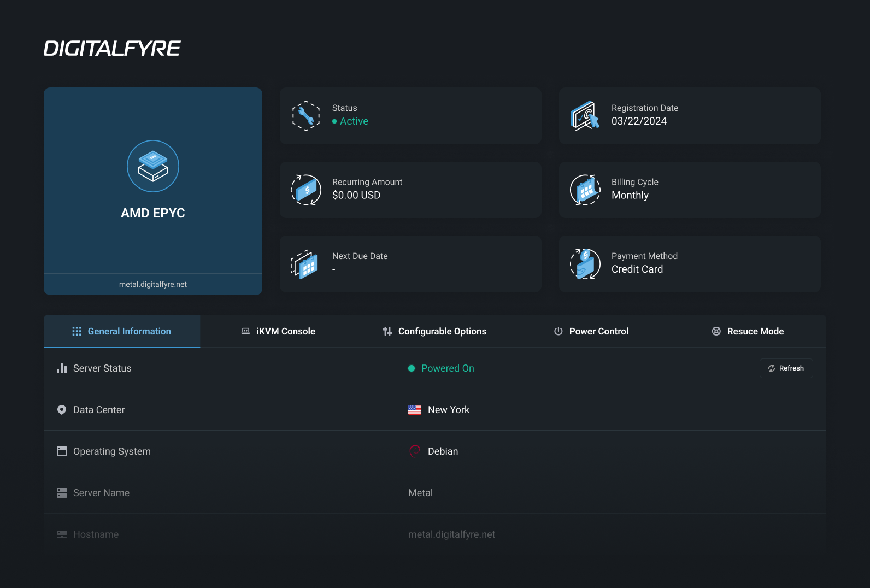The image size is (870, 588).
Task: Click the registration date 03/22/2024
Action: pyautogui.click(x=639, y=121)
